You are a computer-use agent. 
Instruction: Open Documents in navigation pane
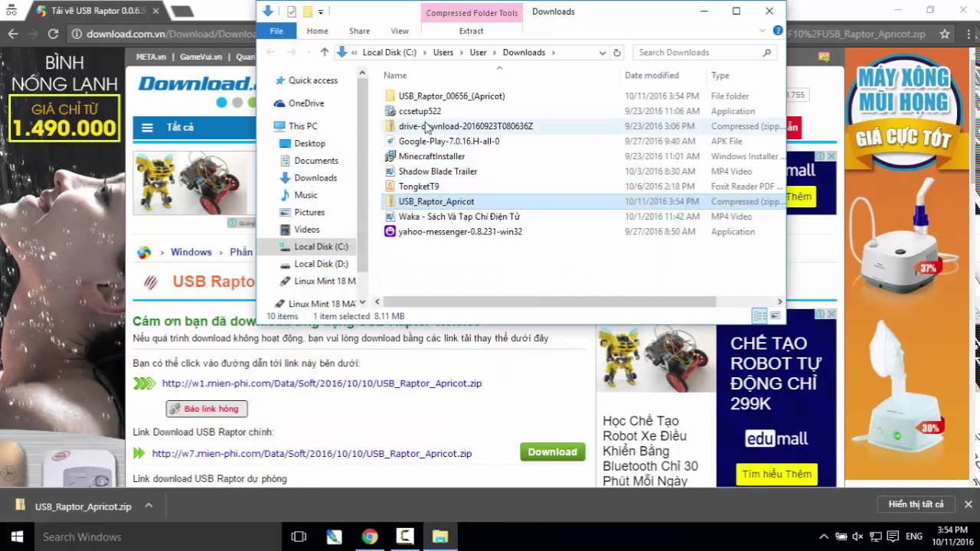click(316, 161)
